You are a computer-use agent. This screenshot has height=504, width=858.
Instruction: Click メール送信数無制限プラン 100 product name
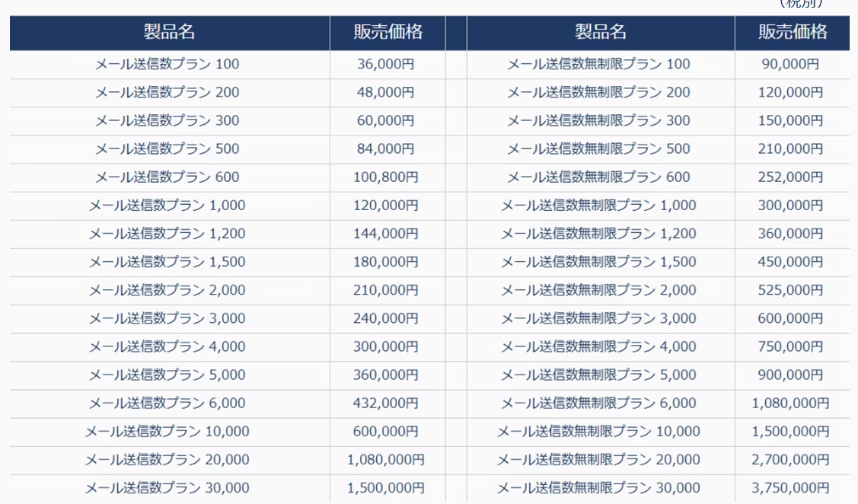pyautogui.click(x=598, y=64)
